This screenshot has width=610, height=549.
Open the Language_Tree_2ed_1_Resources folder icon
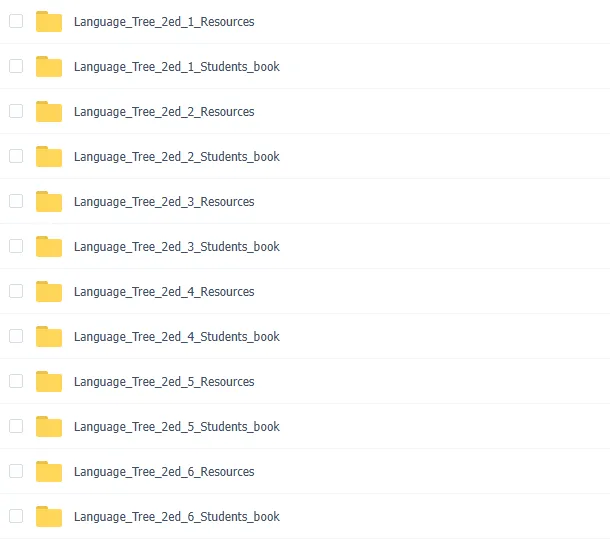49,21
